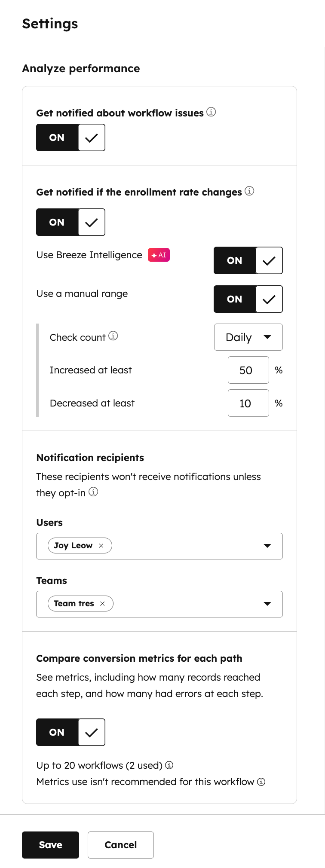Save the workflow settings

pyautogui.click(x=50, y=845)
